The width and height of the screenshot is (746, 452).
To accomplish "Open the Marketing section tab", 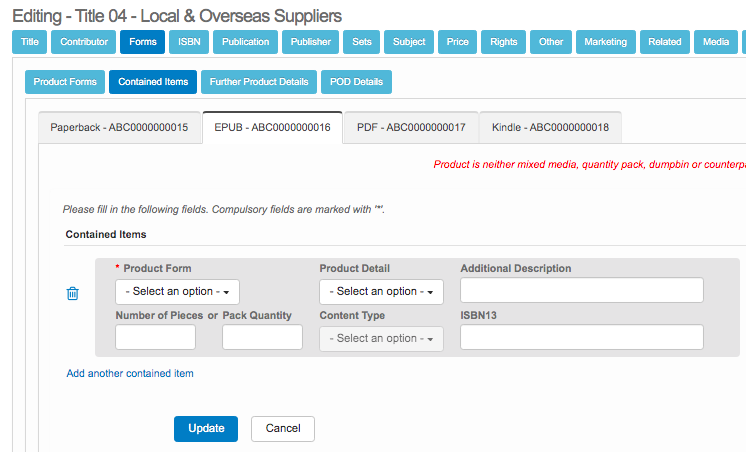I will pos(606,42).
